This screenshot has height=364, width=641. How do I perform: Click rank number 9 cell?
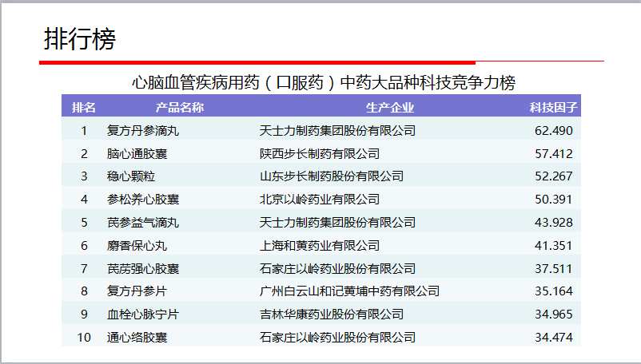click(84, 315)
